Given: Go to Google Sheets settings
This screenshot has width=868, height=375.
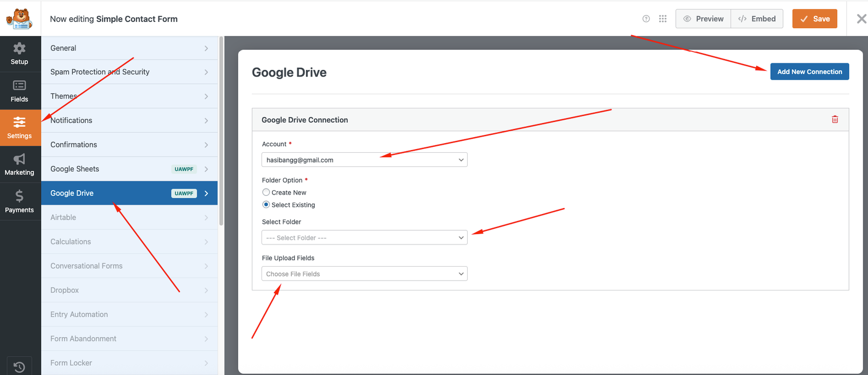Looking at the screenshot, I should [x=129, y=169].
